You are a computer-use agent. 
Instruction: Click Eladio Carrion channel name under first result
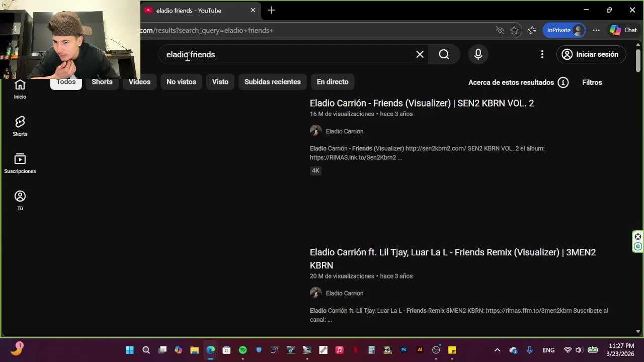(344, 131)
